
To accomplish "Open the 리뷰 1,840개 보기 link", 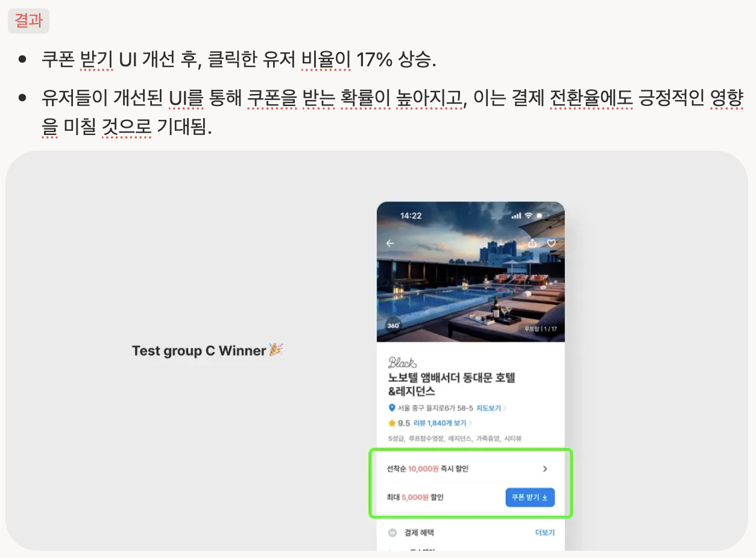I will click(439, 423).
